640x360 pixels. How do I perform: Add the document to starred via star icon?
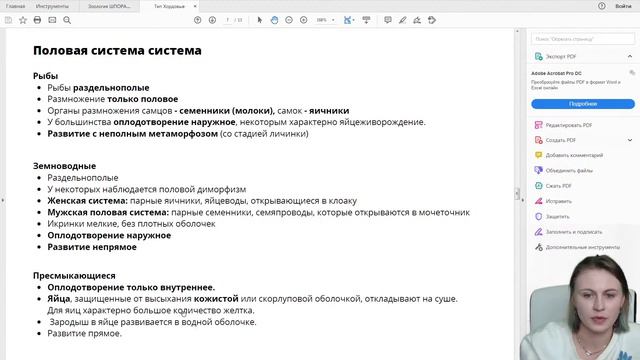[x=23, y=20]
